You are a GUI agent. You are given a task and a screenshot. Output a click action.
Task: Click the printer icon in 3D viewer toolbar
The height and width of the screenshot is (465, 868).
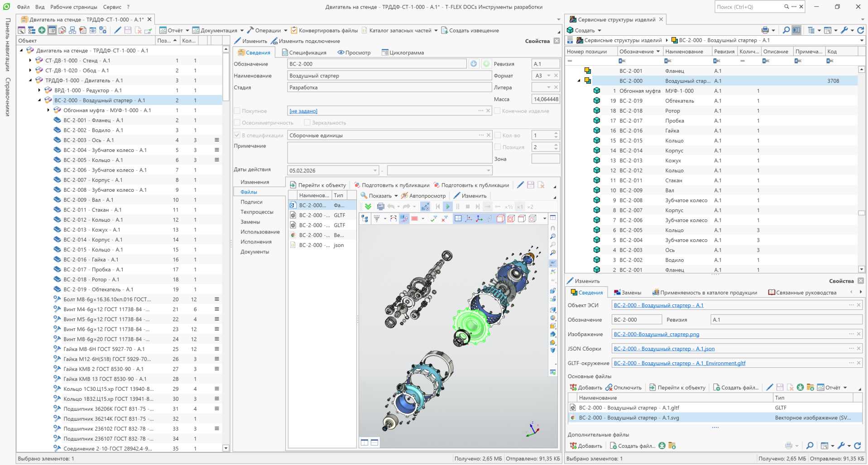coord(380,207)
